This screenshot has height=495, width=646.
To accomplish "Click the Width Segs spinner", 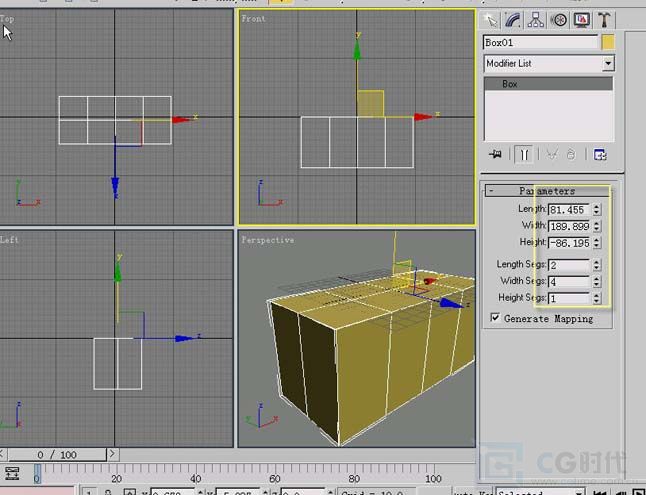I will point(596,282).
